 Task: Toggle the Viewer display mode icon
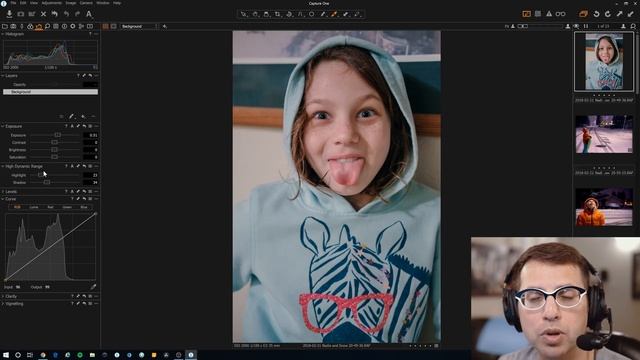pyautogui.click(x=527, y=14)
